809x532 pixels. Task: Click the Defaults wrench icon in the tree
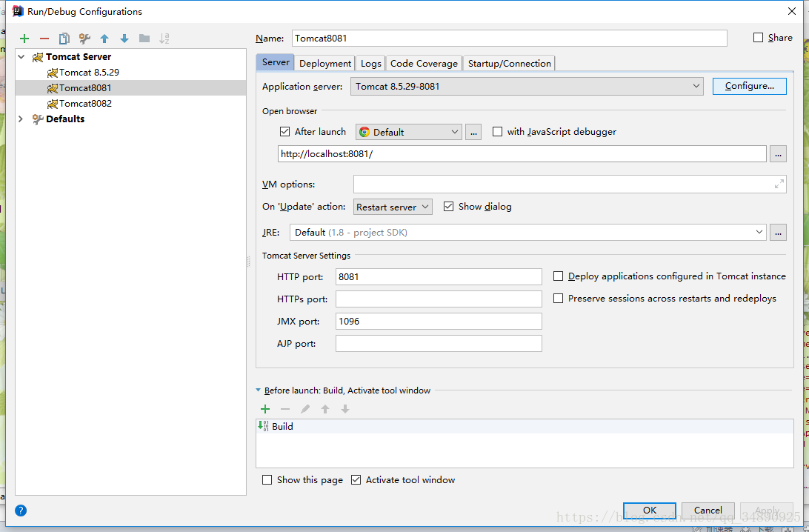coord(38,119)
